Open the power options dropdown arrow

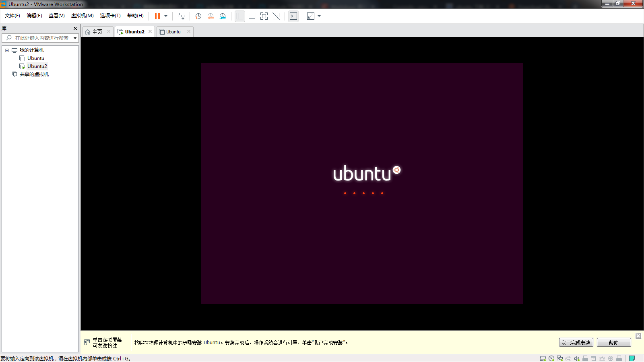[166, 16]
